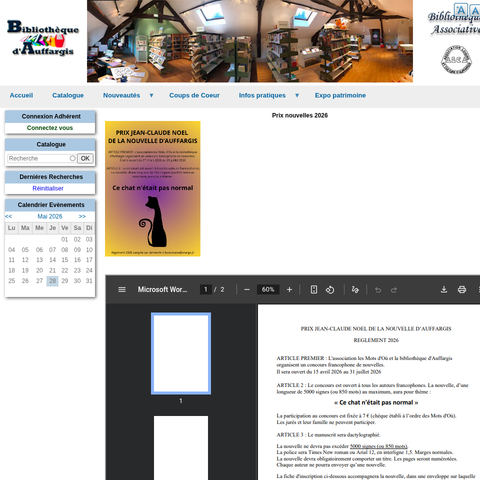This screenshot has width=480, height=480.
Task: Open the Prix Jean-Claude Noel poster image
Action: tap(153, 189)
